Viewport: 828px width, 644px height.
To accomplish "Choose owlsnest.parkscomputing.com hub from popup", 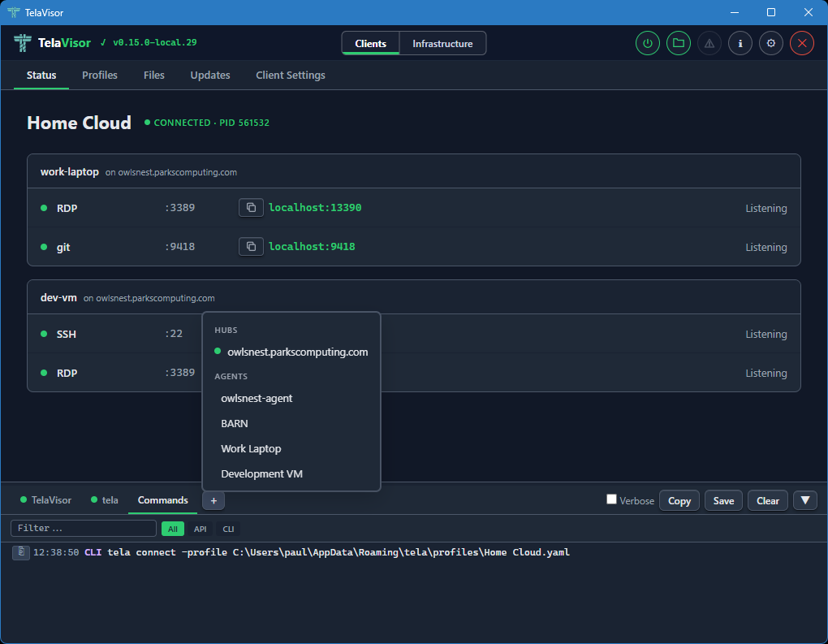I will point(291,352).
